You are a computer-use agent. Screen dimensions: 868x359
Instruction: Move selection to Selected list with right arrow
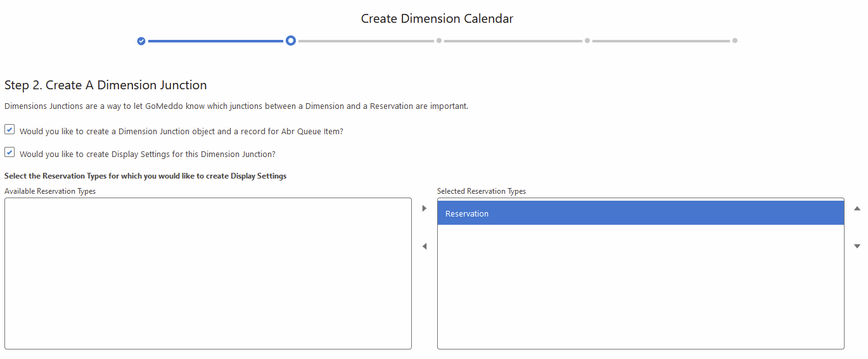click(424, 208)
